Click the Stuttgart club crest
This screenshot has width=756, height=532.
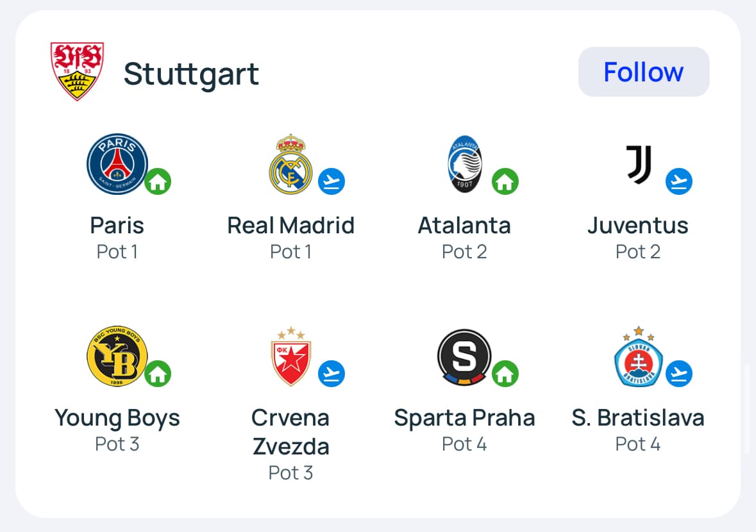pyautogui.click(x=77, y=72)
